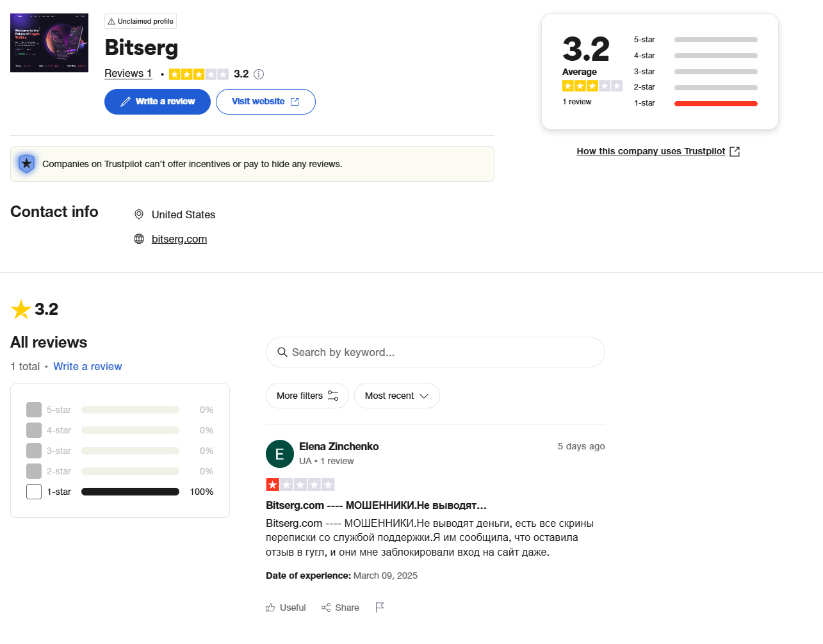
Task: Click the star rating under Average
Action: point(592,86)
